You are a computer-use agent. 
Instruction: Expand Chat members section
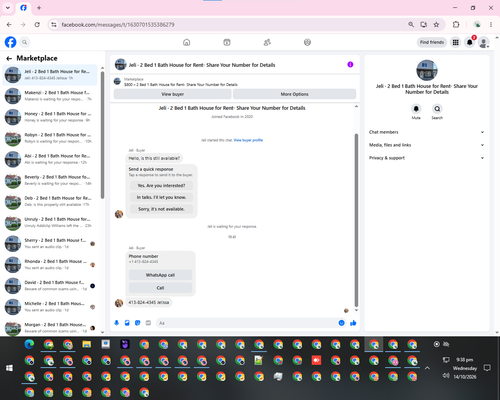pyautogui.click(x=427, y=132)
